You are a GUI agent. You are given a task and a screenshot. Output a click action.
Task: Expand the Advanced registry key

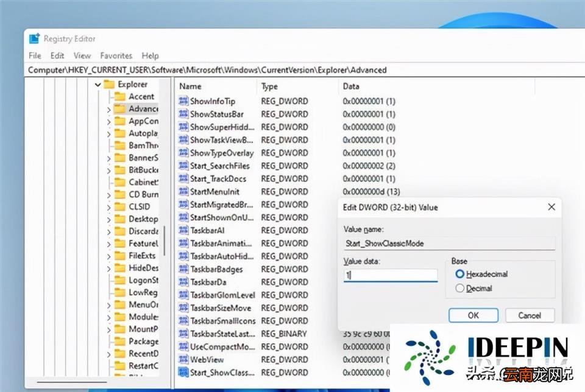(x=108, y=110)
